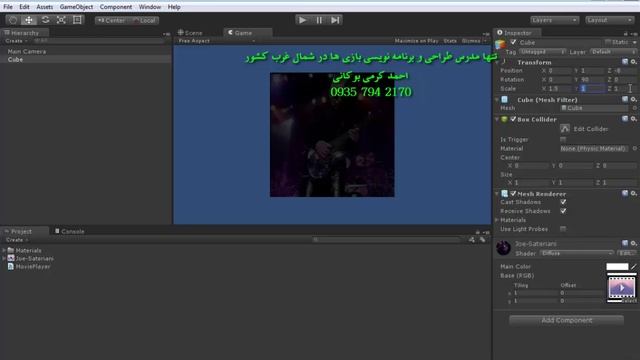Select Cube in Hierarchy
This screenshot has width=640, height=360.
[16, 59]
